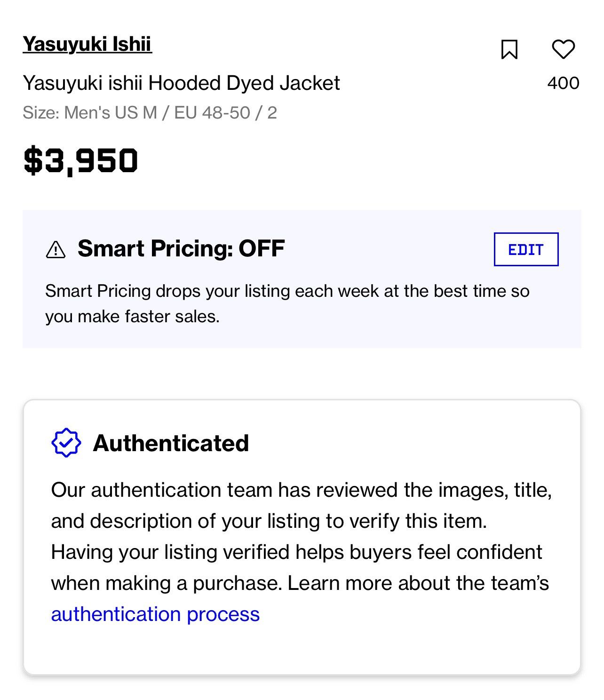Select the $3,950 price text
The height and width of the screenshot is (700, 604).
pyautogui.click(x=80, y=161)
